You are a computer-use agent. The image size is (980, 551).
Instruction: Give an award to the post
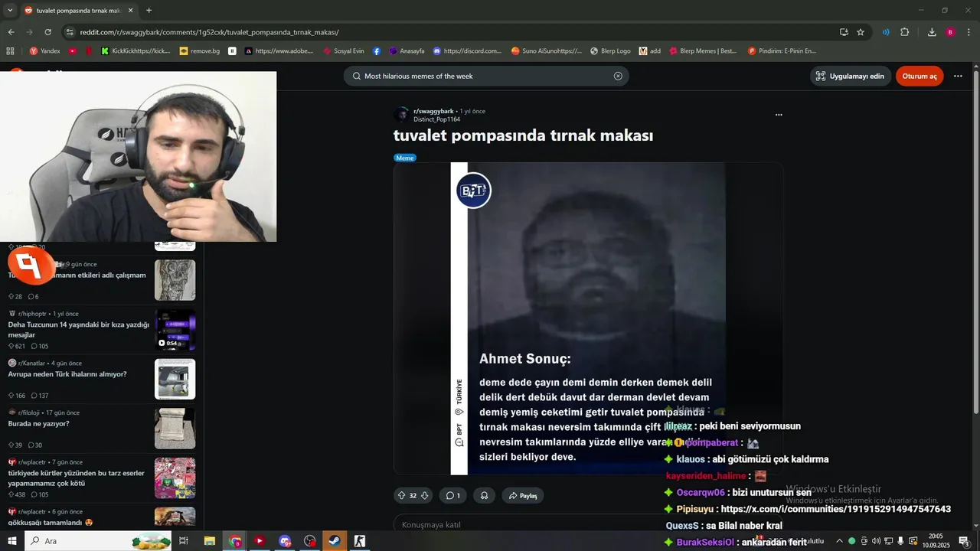pos(484,495)
